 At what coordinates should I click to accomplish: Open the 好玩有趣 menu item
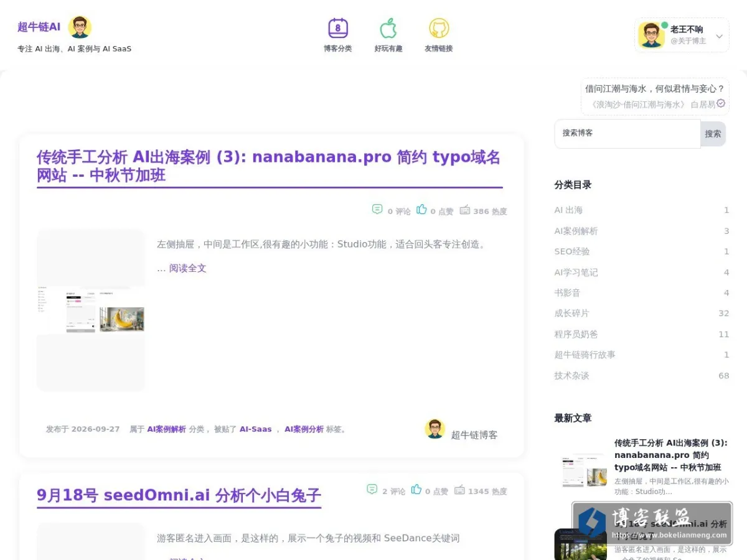pos(388,49)
